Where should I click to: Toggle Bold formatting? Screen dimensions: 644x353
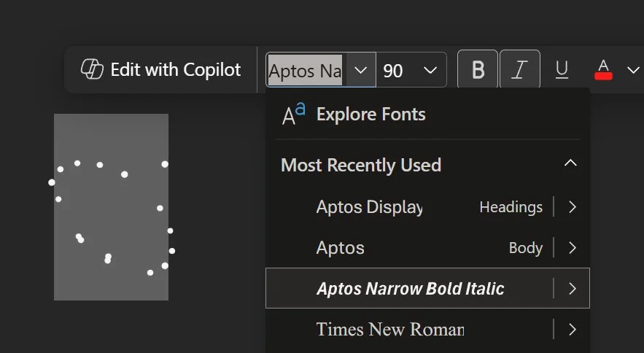point(478,69)
